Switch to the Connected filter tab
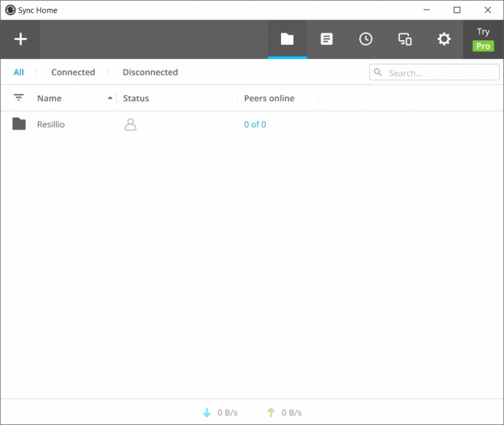 tap(73, 73)
